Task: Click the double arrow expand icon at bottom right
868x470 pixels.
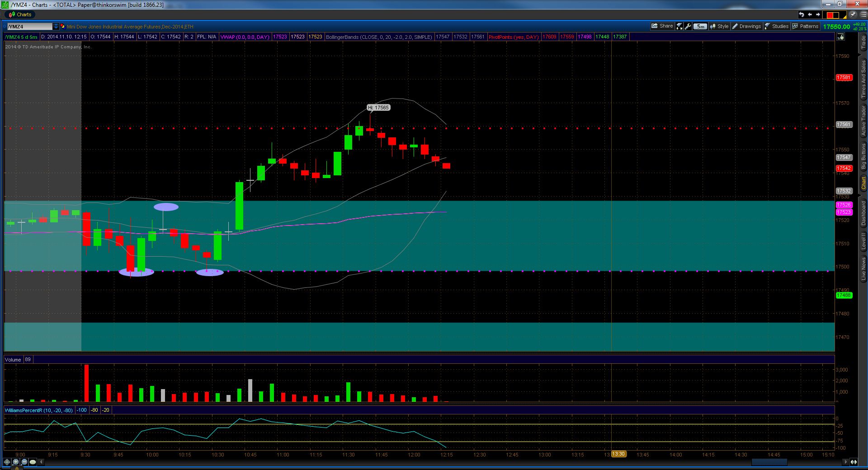Action: tap(854, 462)
